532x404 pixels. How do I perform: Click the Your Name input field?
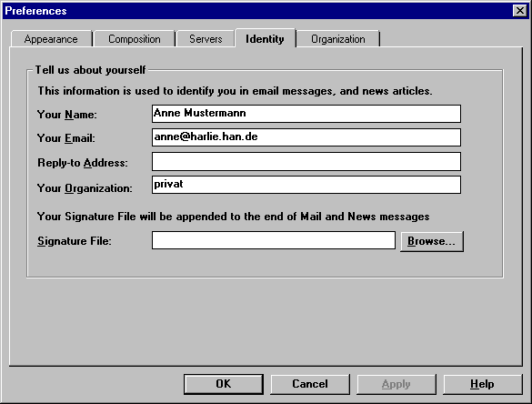click(306, 114)
